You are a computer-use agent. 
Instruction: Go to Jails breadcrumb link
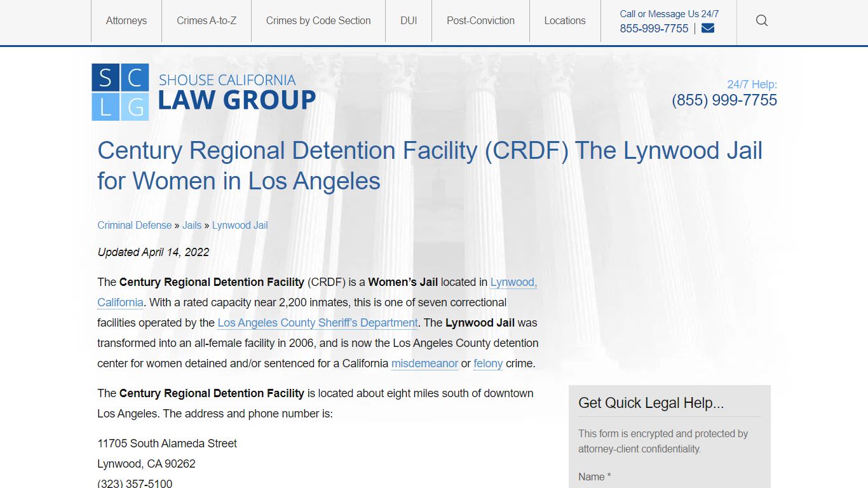coord(192,225)
